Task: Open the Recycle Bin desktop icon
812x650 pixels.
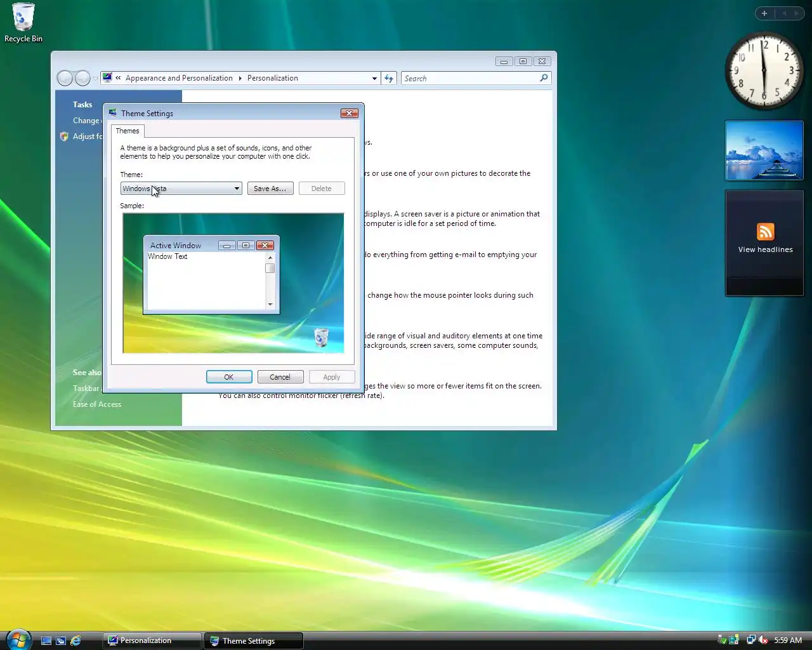Action: 23,23
